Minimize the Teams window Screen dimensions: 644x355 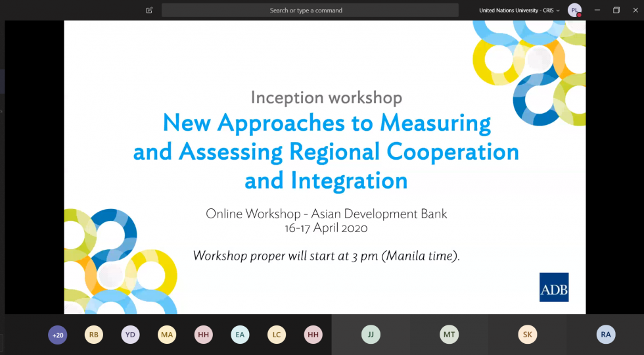click(597, 11)
